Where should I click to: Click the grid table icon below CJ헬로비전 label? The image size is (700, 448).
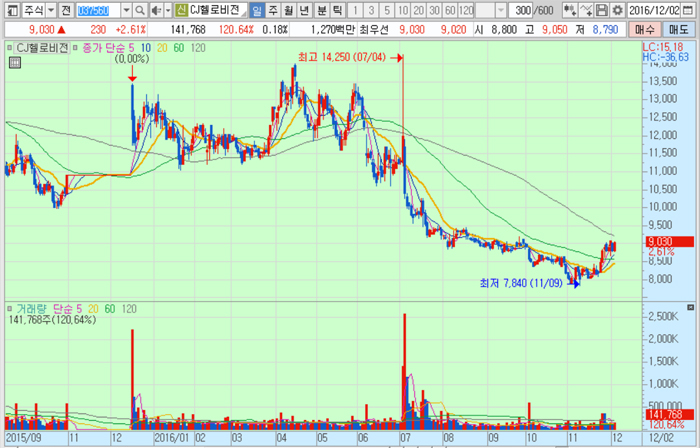[x=12, y=62]
